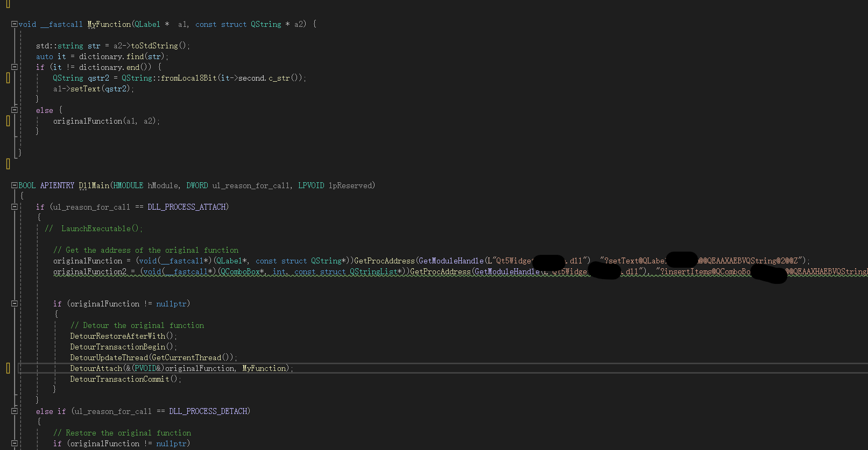Collapse the nullptr check above the Detour comment
Screen dimensions: 868x450
pos(15,304)
